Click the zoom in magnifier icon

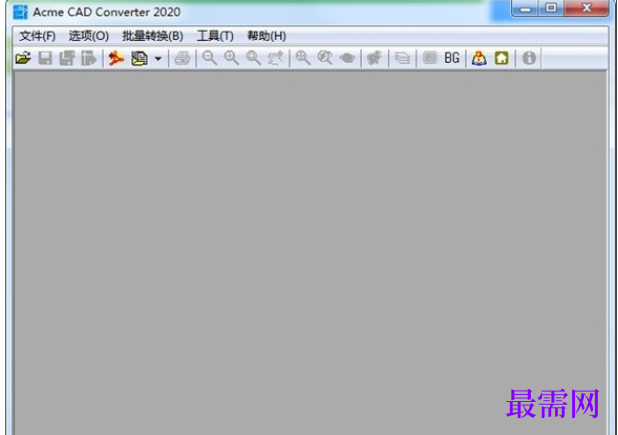(x=231, y=58)
